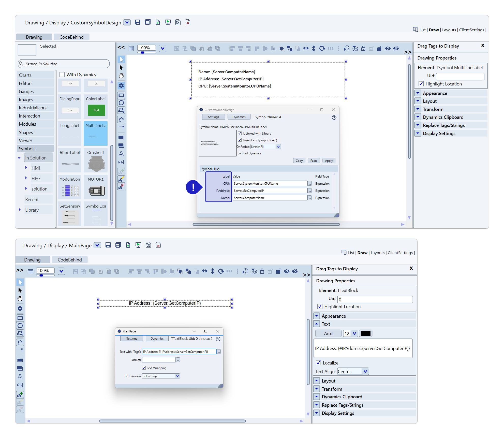Viewport: 504px width, 439px height.
Task: Click the black font color swatch
Action: pos(365,333)
